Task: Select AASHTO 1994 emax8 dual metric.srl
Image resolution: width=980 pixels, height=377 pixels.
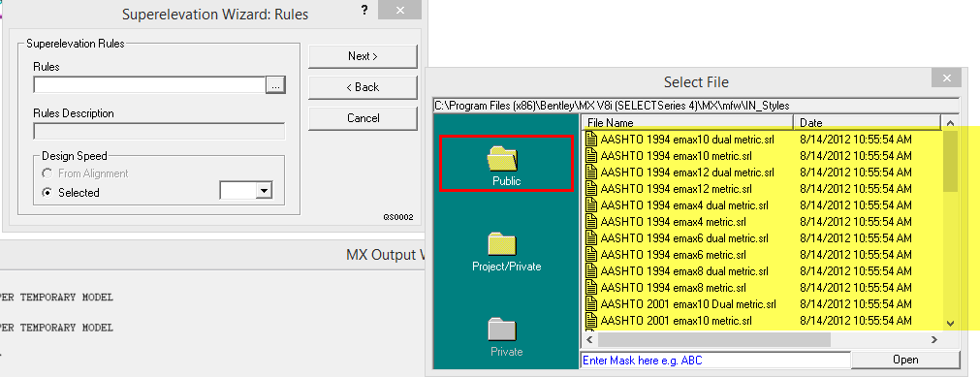Action: (684, 271)
